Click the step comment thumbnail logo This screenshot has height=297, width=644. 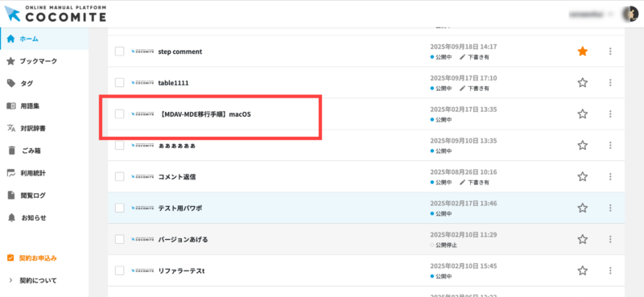pyautogui.click(x=142, y=52)
